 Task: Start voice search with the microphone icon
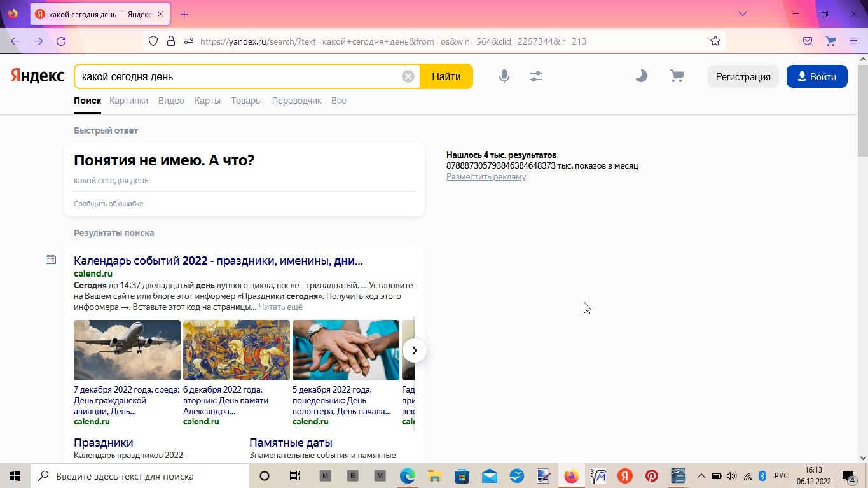(x=504, y=76)
